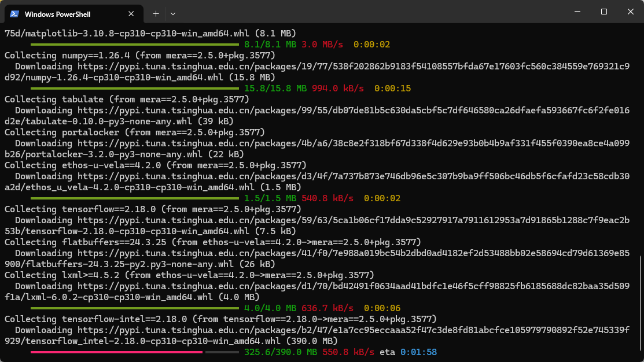Click the "Collecting ethos-u-vela==4.2.0" line
Viewport: 644px width, 362px height.
click(x=155, y=165)
